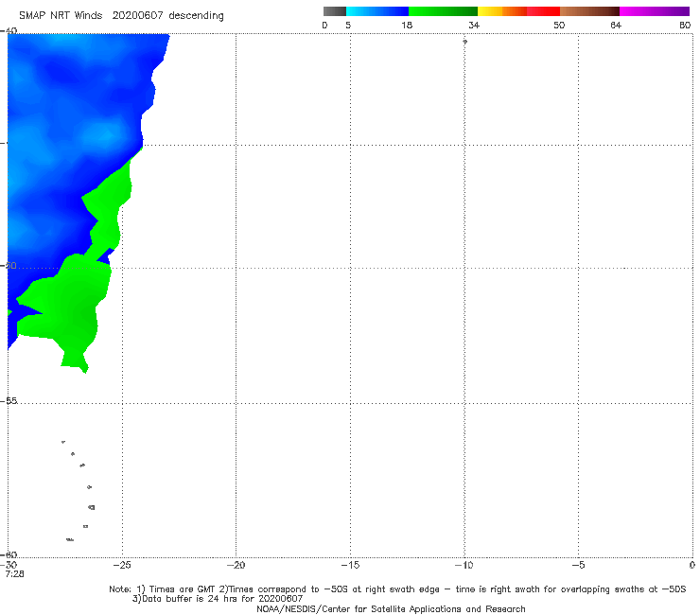Click the longitude label '-20'
700x615 pixels.
pos(236,565)
